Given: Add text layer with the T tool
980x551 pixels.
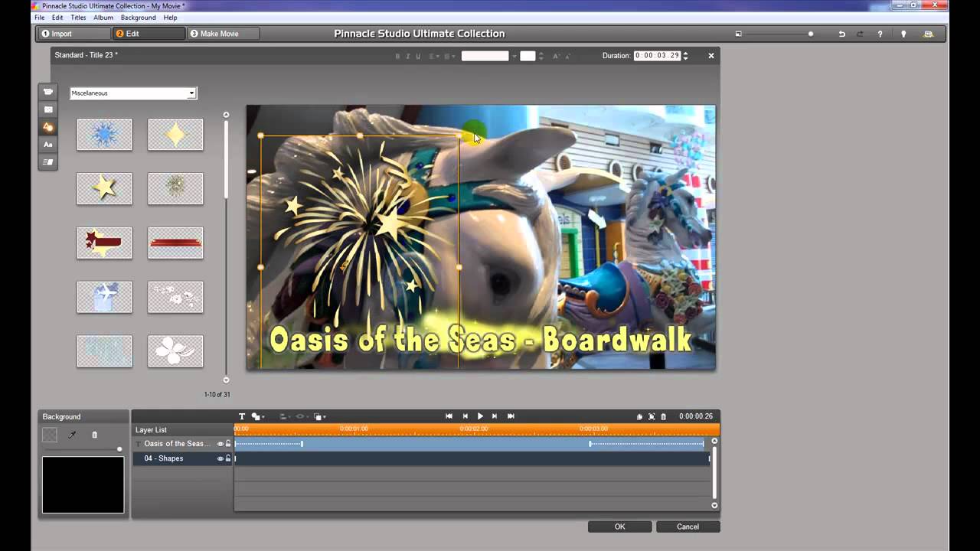Looking at the screenshot, I should (x=242, y=416).
